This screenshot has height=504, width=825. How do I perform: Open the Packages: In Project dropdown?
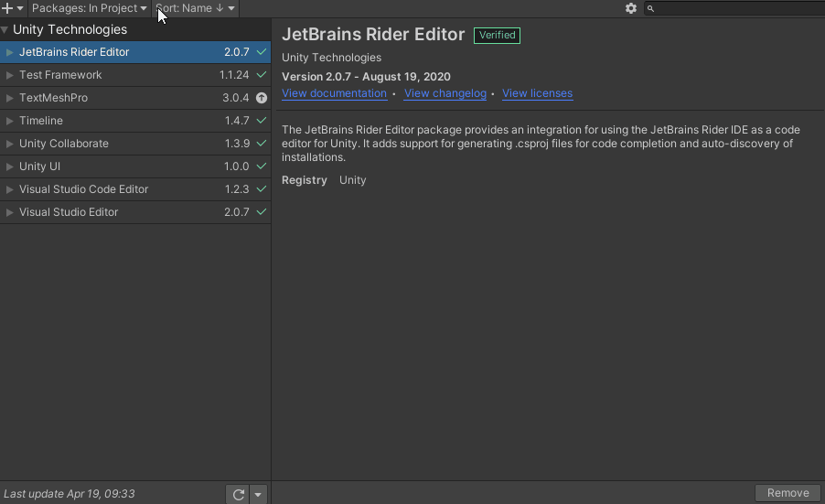(89, 8)
